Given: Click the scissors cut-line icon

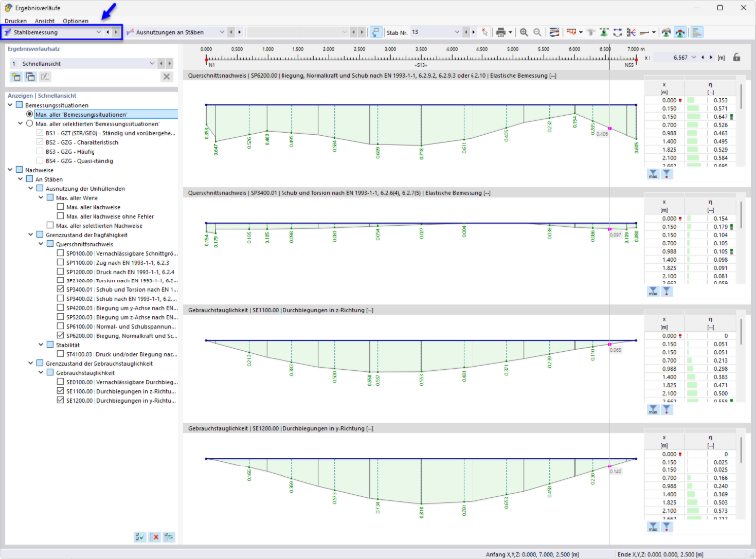Looking at the screenshot, I should [x=631, y=32].
